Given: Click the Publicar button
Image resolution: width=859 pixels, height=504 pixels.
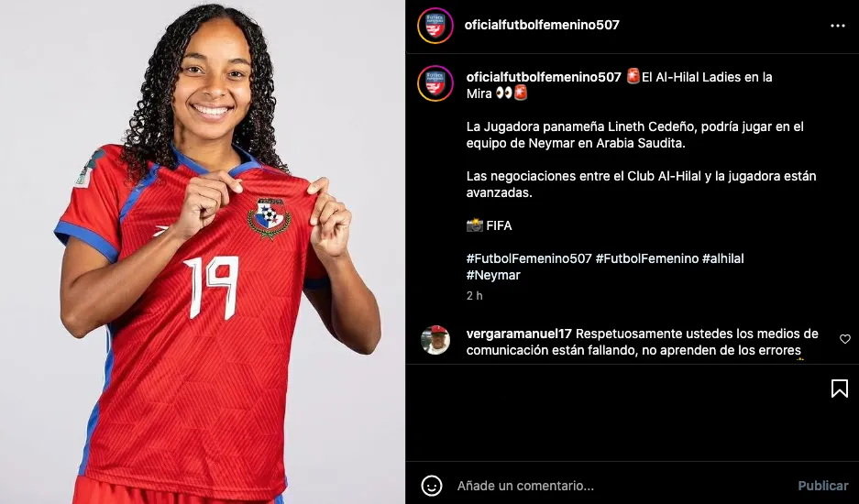Looking at the screenshot, I should tap(823, 486).
